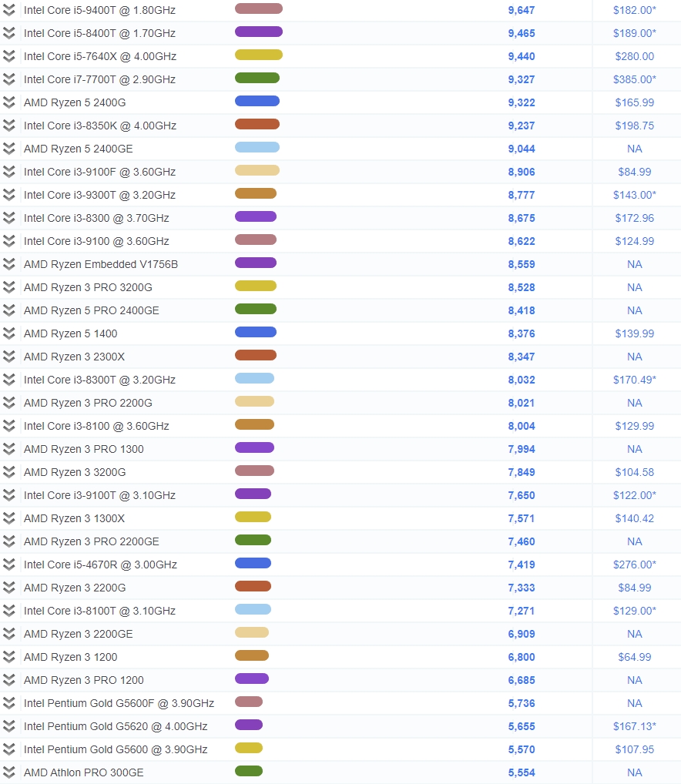Click the 8,675 CPU mark score
The width and height of the screenshot is (681, 784).
(522, 218)
